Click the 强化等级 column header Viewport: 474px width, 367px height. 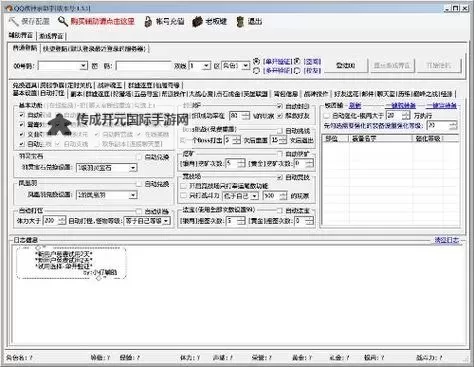click(428, 139)
